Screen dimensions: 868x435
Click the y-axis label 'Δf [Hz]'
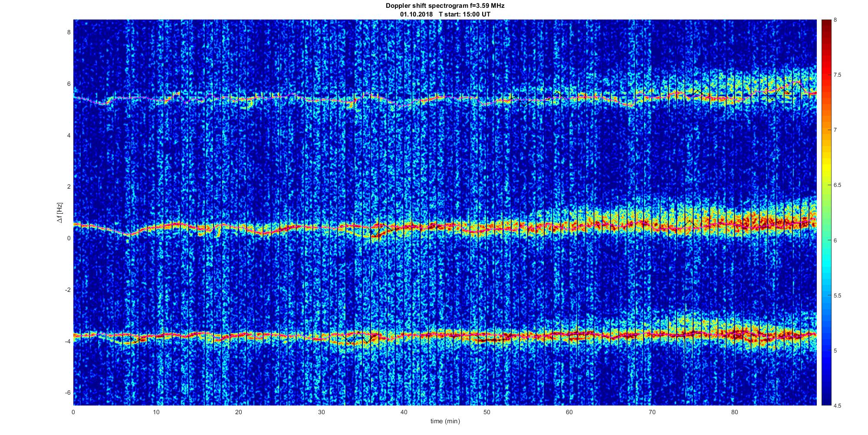pos(59,213)
